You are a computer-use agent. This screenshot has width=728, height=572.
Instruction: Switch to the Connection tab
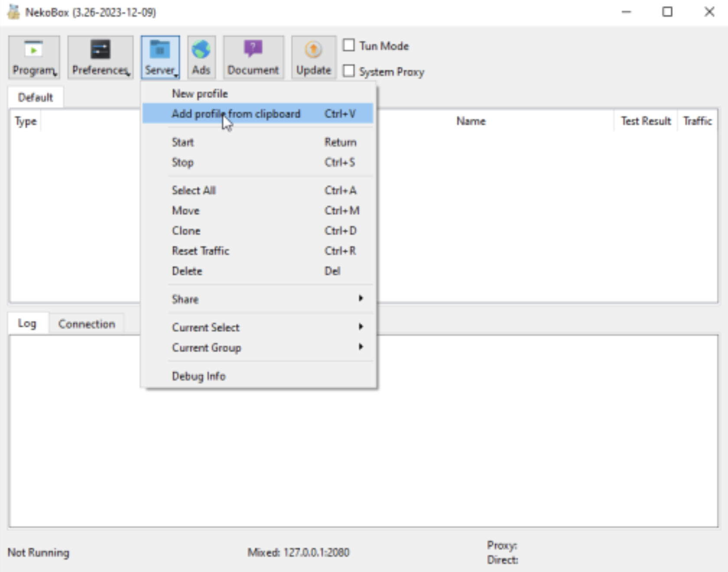(x=87, y=324)
